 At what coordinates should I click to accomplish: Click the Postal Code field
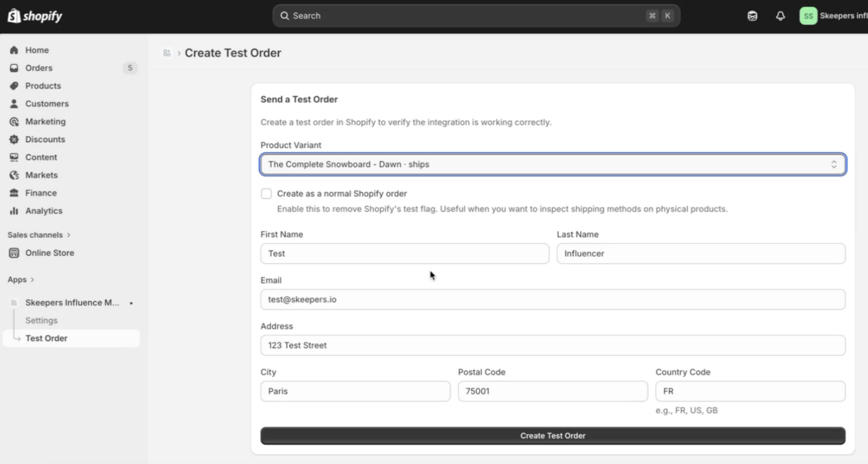(553, 391)
